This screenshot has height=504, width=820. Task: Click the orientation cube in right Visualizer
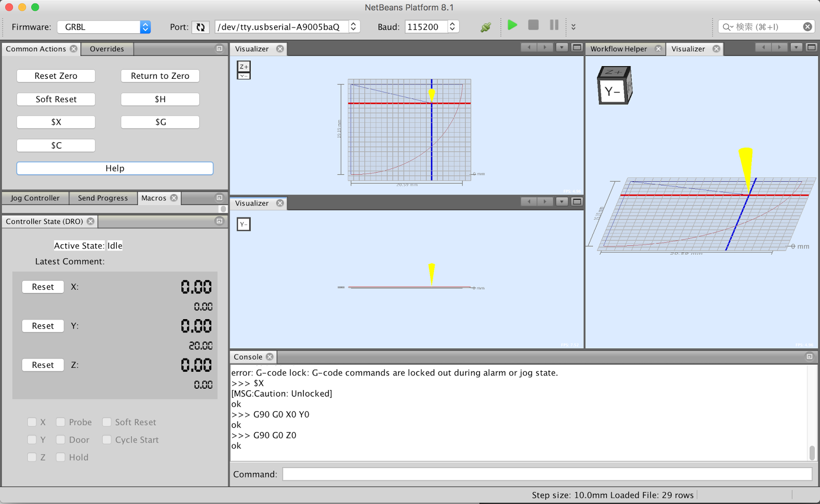(614, 86)
